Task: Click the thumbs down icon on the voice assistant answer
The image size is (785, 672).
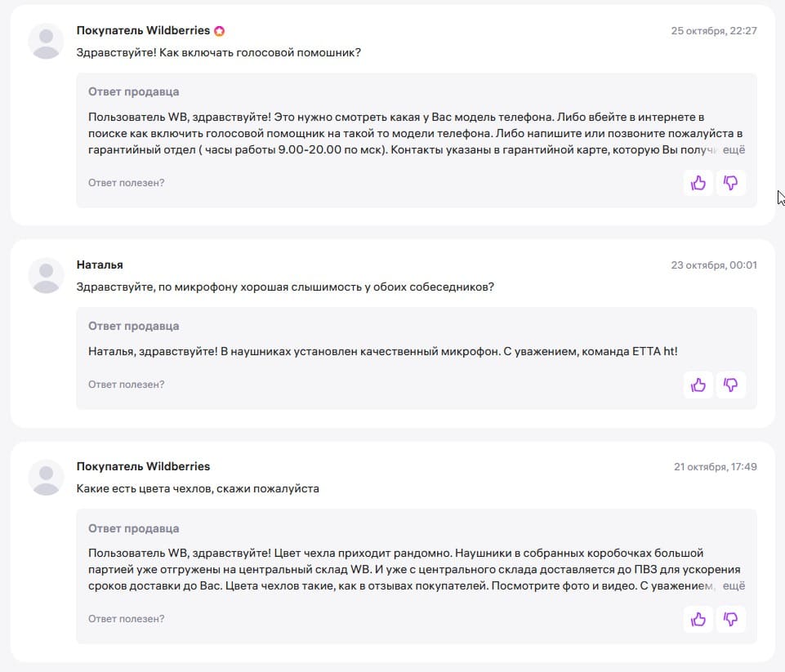Action: pos(731,183)
